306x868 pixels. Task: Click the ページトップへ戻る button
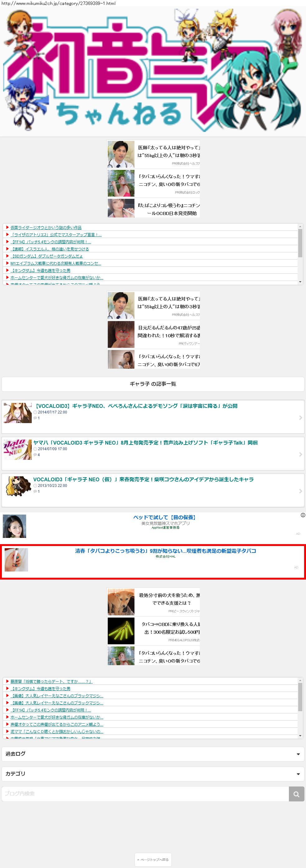(x=153, y=859)
